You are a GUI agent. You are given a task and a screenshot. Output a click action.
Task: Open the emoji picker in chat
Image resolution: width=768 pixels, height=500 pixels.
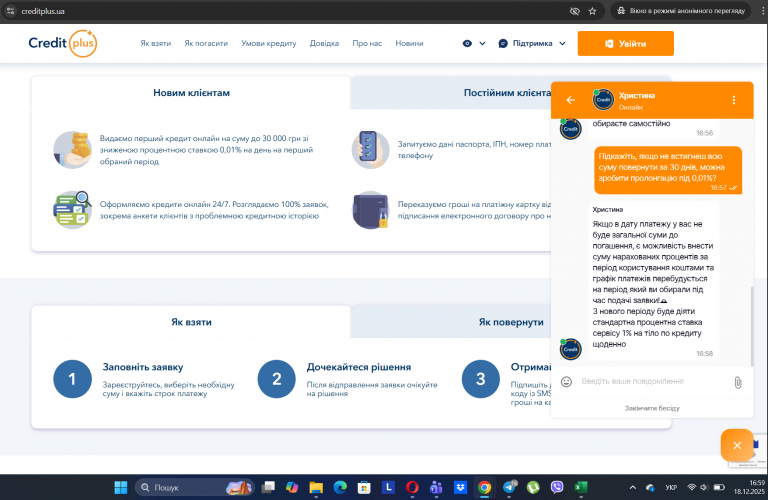[566, 381]
